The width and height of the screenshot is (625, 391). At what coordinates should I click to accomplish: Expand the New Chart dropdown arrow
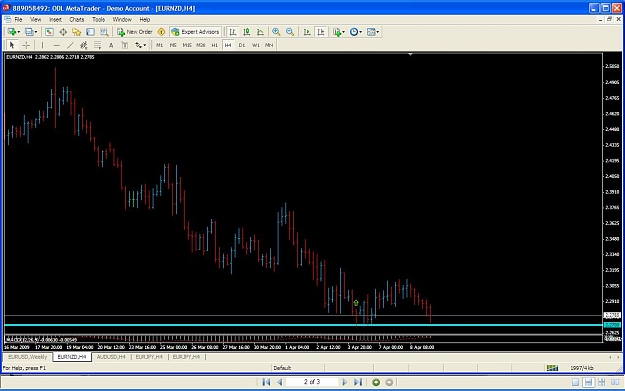(x=19, y=32)
